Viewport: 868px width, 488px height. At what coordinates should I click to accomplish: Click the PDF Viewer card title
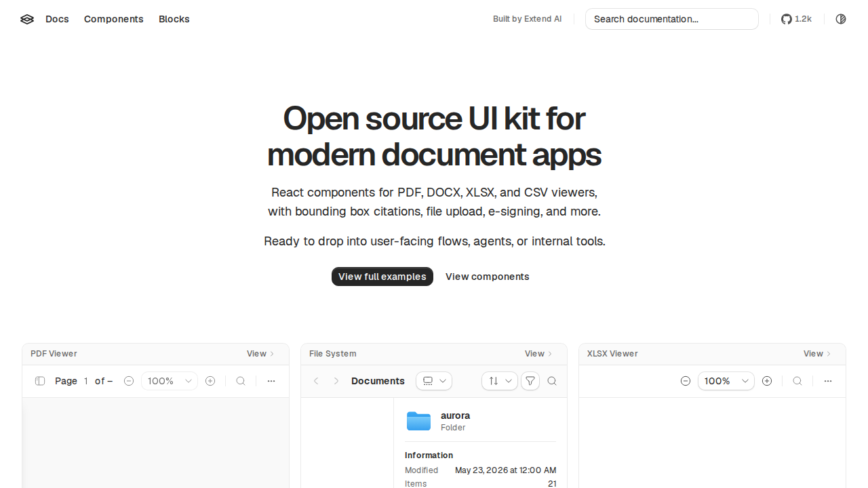coord(54,354)
